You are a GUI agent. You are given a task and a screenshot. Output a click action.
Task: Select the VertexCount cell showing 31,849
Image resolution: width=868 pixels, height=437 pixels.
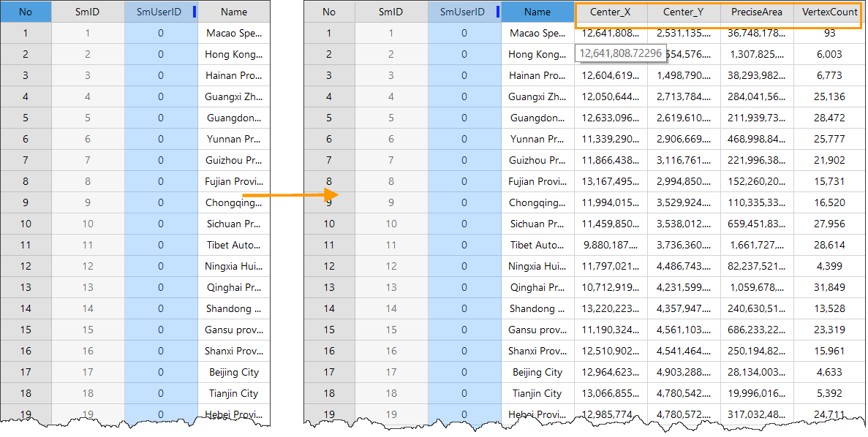point(829,288)
